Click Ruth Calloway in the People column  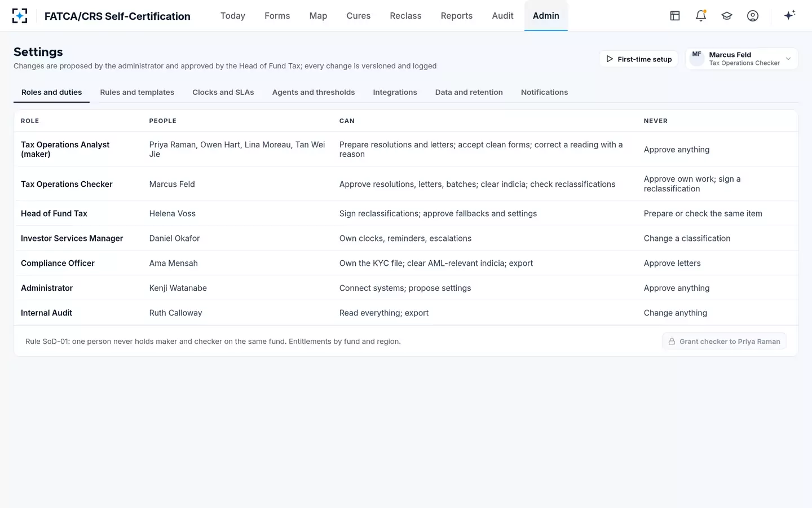[176, 313]
